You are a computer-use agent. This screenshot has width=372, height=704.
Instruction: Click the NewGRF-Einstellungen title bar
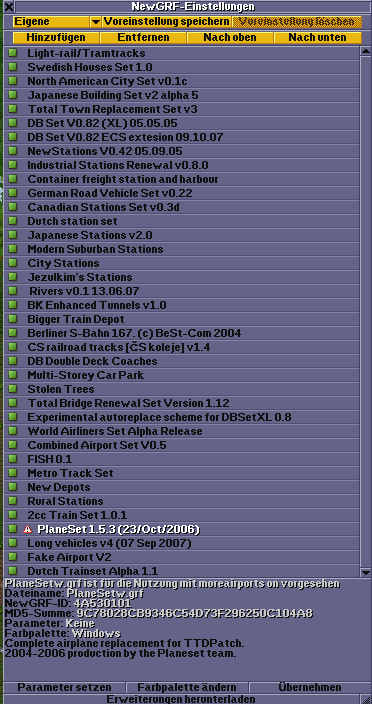tap(193, 6)
